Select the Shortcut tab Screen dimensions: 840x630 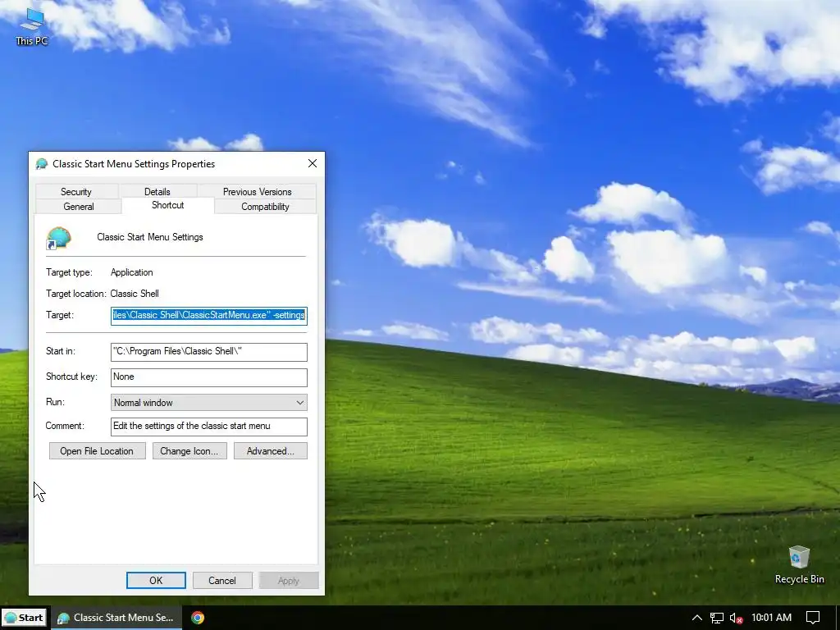167,205
